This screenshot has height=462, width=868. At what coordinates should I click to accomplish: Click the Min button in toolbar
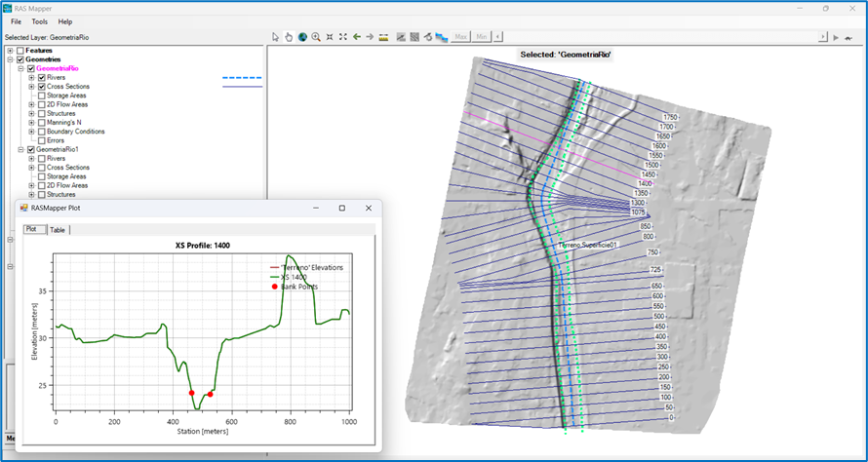coord(482,37)
